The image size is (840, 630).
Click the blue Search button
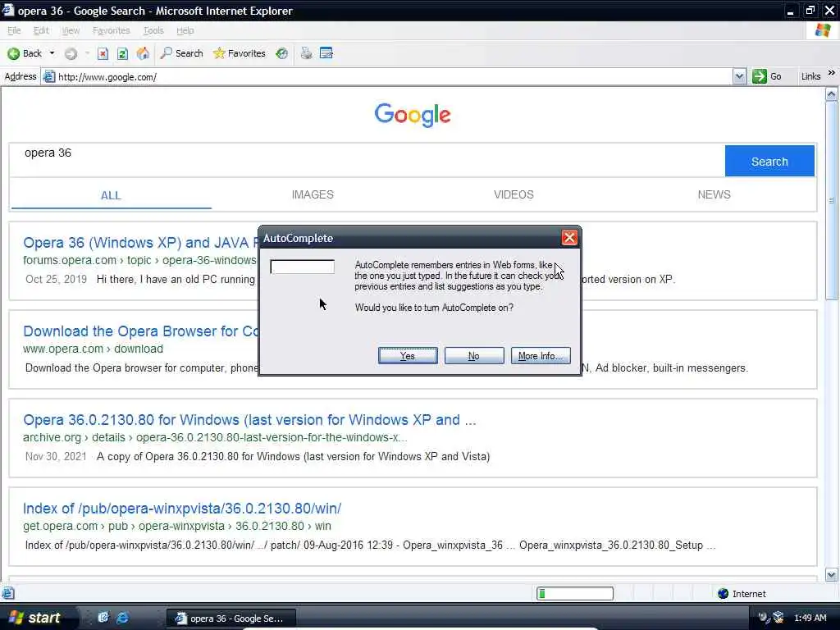click(769, 161)
